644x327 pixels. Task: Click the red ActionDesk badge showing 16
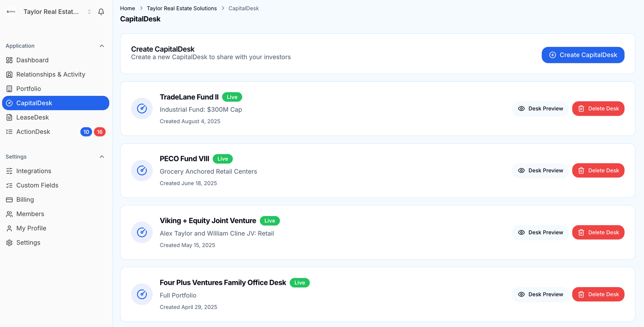99,132
